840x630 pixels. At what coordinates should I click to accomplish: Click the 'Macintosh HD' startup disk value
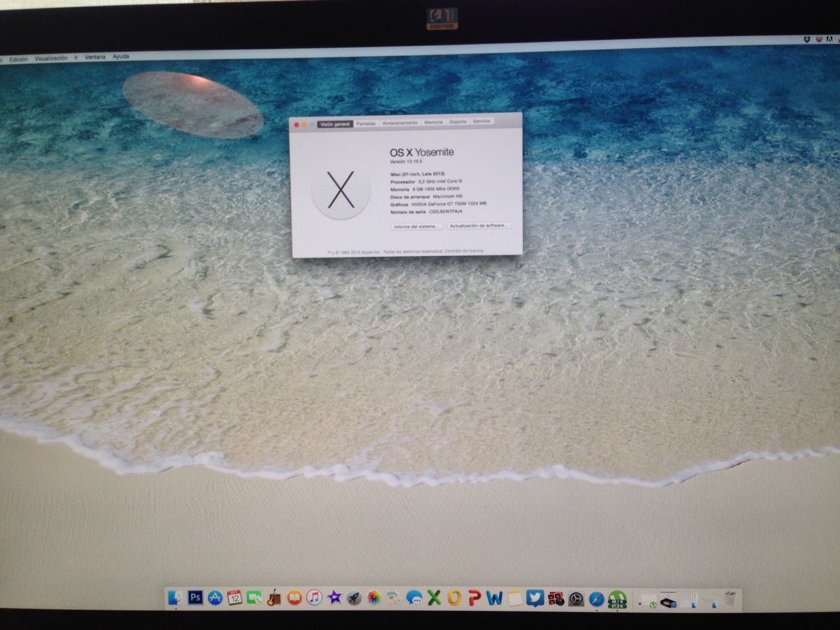448,196
